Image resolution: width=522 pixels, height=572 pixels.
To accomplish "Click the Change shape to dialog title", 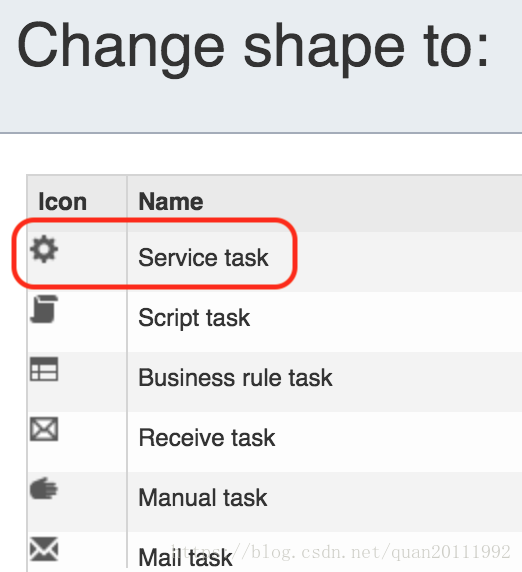I will [x=252, y=47].
